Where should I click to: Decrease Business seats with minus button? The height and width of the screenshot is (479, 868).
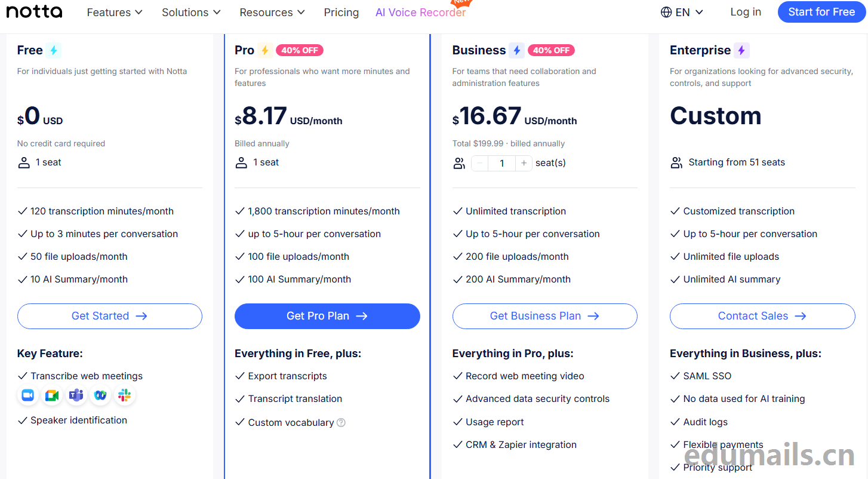479,163
